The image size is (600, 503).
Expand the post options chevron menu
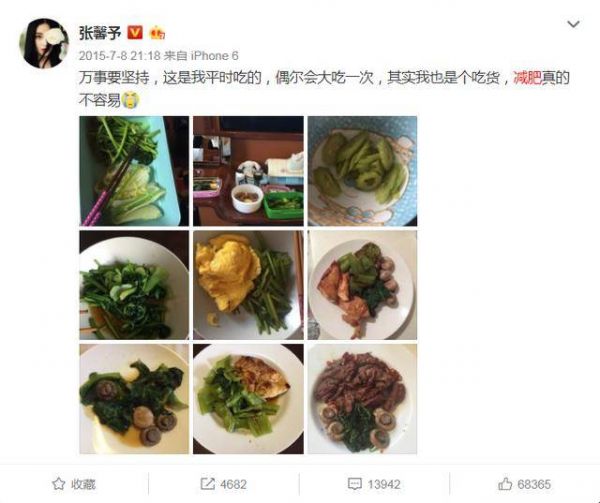click(573, 24)
